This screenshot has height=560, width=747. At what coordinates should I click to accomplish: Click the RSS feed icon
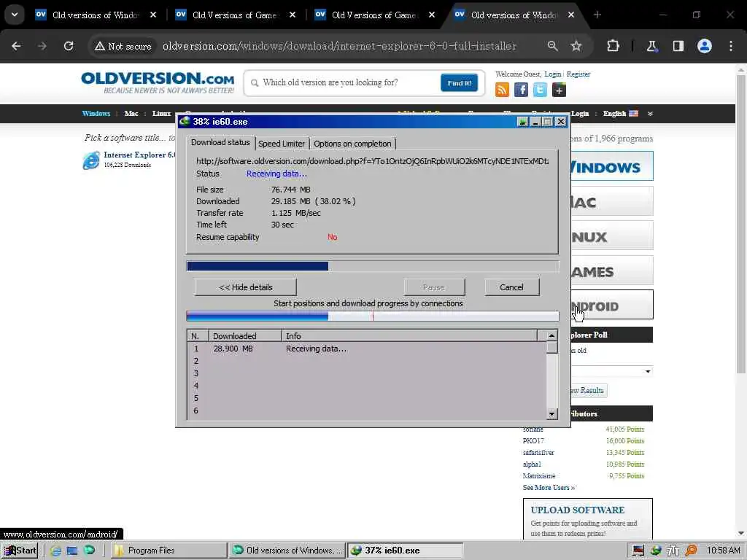pos(502,90)
